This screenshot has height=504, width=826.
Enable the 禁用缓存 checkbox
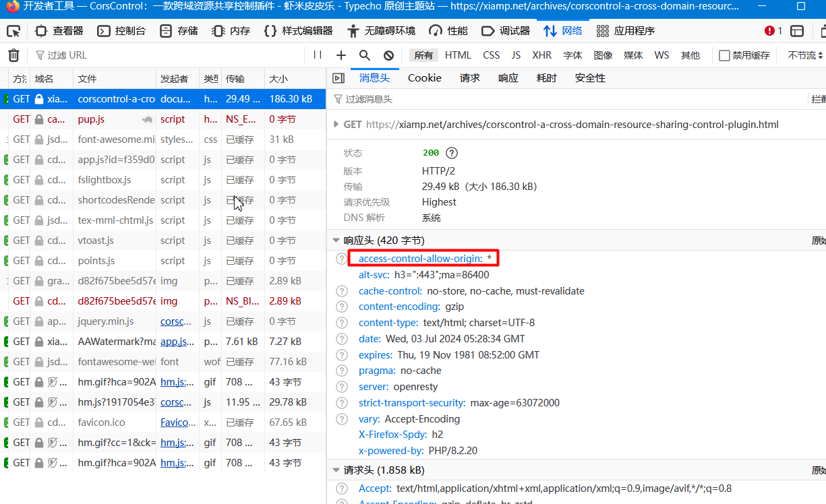tap(725, 55)
